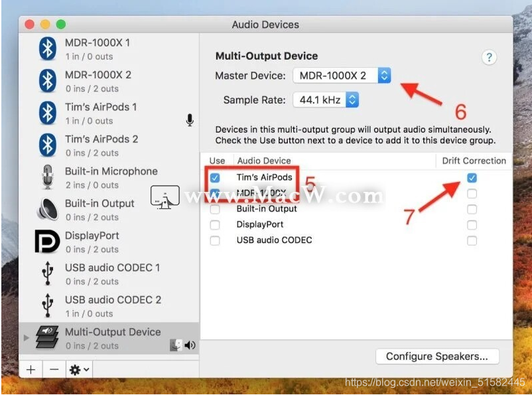Click the Configure Speakers button
The height and width of the screenshot is (395, 532).
(x=437, y=356)
